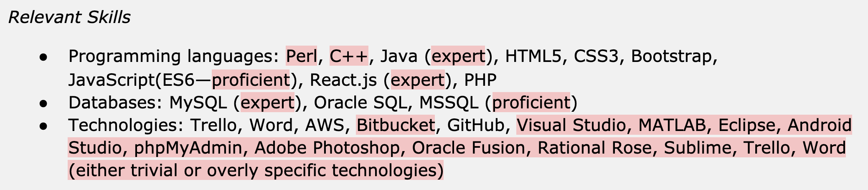Click the text Adobe Photoshop
This screenshot has width=868, height=190.
tap(327, 147)
